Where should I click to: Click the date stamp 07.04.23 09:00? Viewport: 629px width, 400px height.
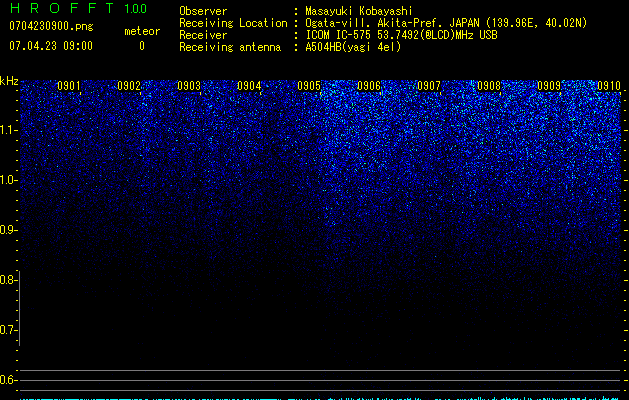(51, 46)
